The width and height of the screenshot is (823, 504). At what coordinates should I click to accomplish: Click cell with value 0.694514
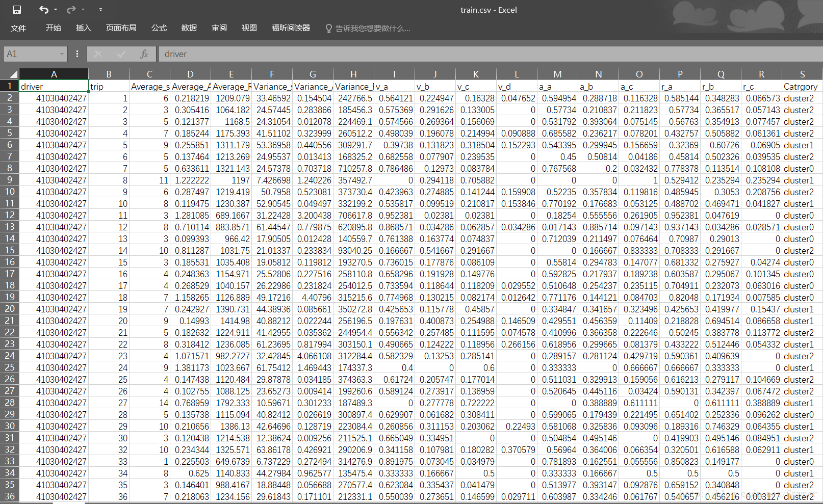(x=721, y=321)
